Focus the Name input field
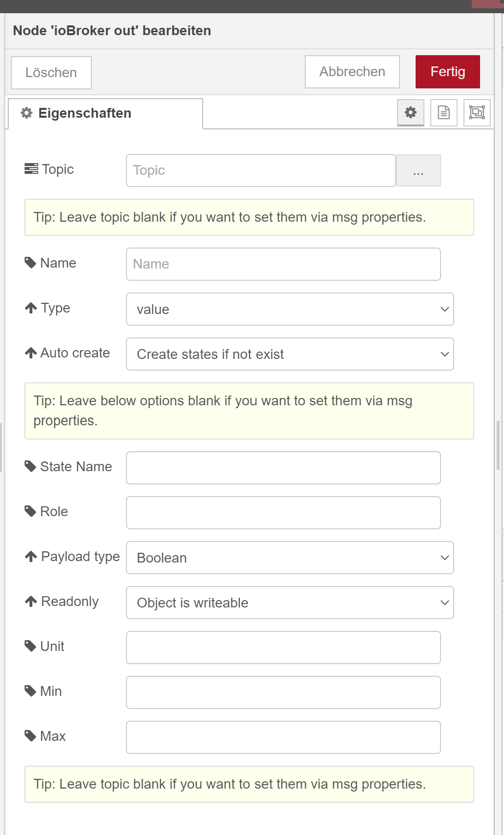This screenshot has width=504, height=835. (283, 264)
